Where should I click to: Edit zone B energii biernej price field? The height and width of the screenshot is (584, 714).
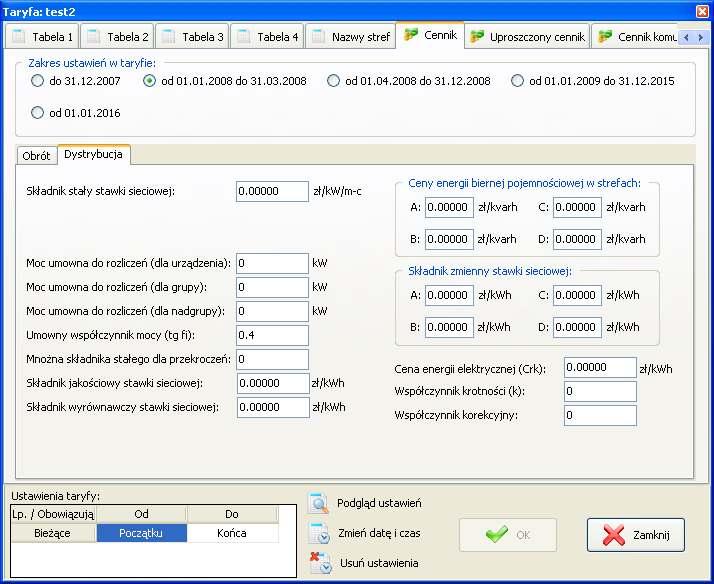point(449,239)
